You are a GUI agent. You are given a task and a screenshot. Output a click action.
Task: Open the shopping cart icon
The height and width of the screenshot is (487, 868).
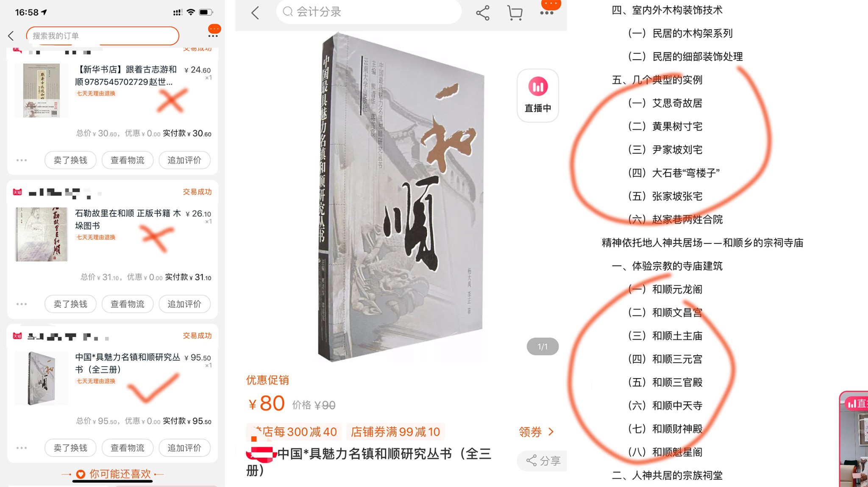(x=515, y=13)
